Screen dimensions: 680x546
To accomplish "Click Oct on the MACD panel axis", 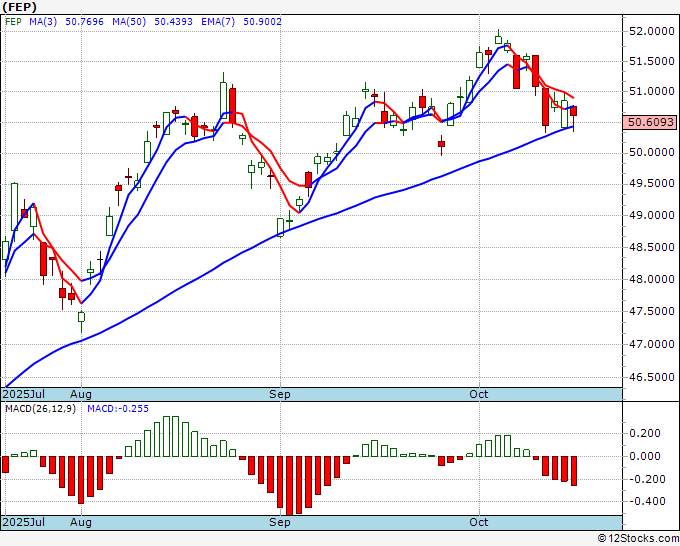I will (479, 522).
